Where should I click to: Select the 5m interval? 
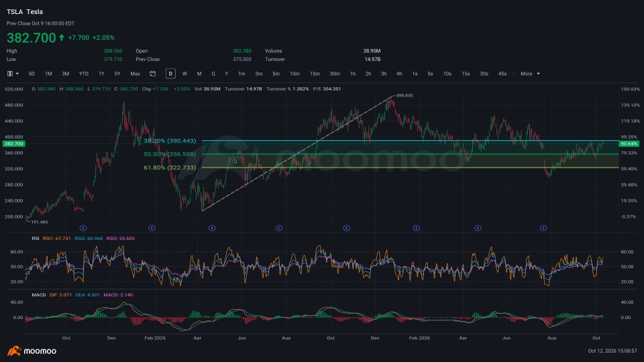click(x=276, y=74)
